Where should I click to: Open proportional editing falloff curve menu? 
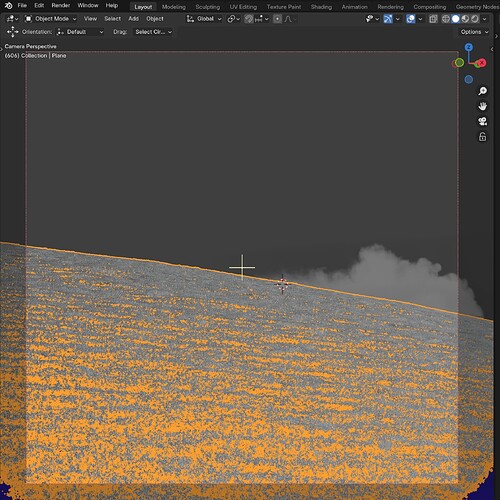(x=290, y=19)
